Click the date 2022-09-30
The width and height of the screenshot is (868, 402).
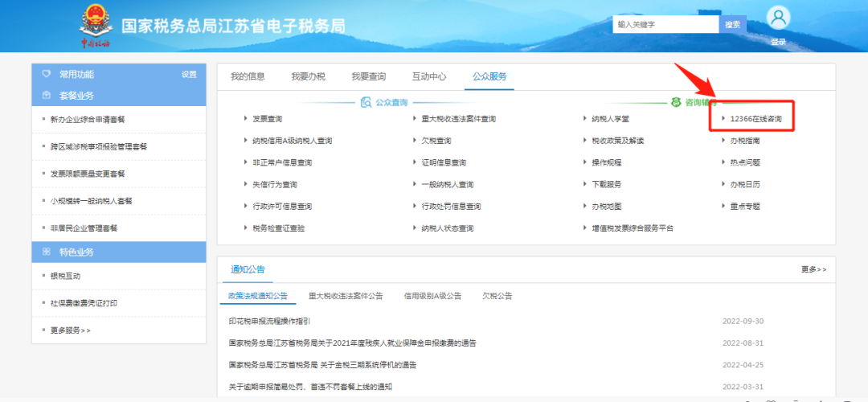743,321
